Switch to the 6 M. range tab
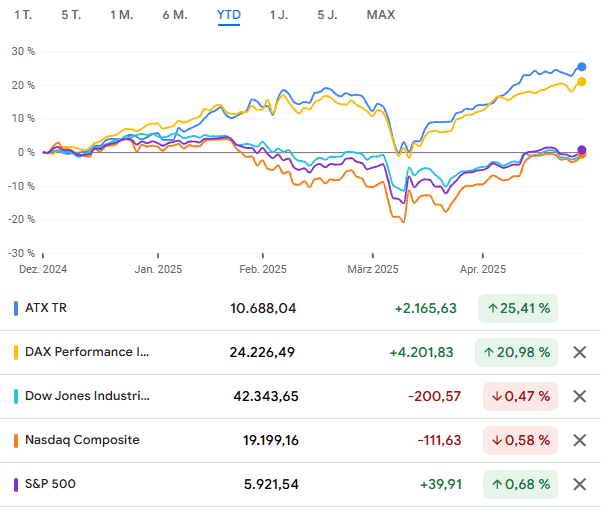Screen dimensions: 606x512 coord(175,15)
